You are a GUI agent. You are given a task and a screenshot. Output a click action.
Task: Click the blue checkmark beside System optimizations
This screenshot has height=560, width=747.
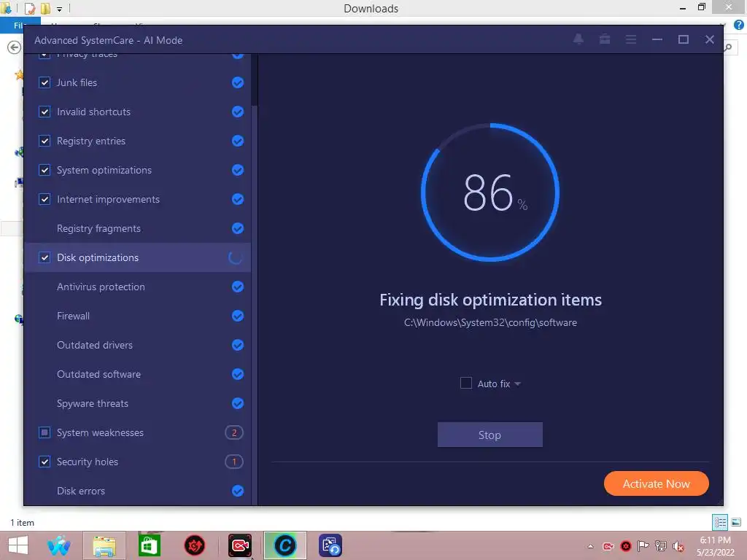tap(238, 170)
